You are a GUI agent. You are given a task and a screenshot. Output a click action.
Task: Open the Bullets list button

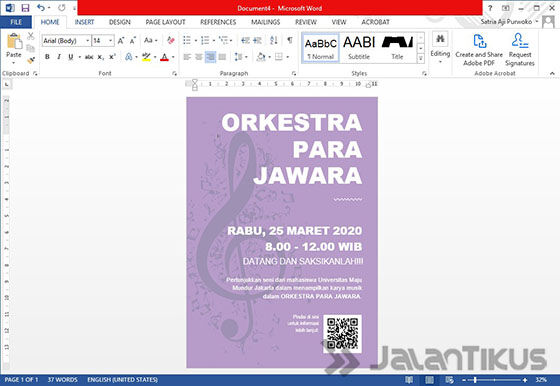[187, 40]
